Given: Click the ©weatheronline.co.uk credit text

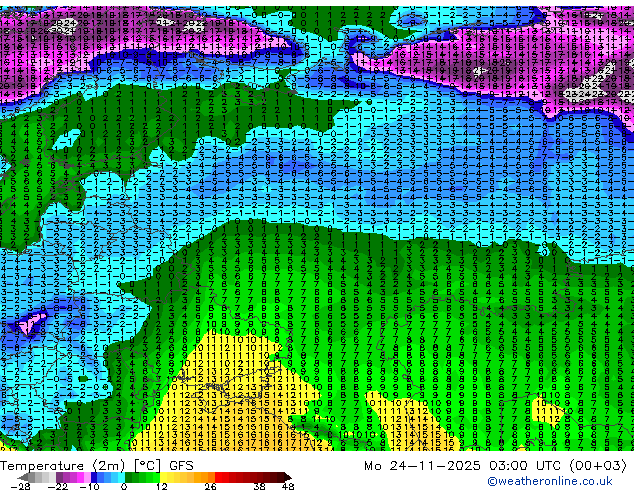Looking at the screenshot, I should (x=550, y=481).
